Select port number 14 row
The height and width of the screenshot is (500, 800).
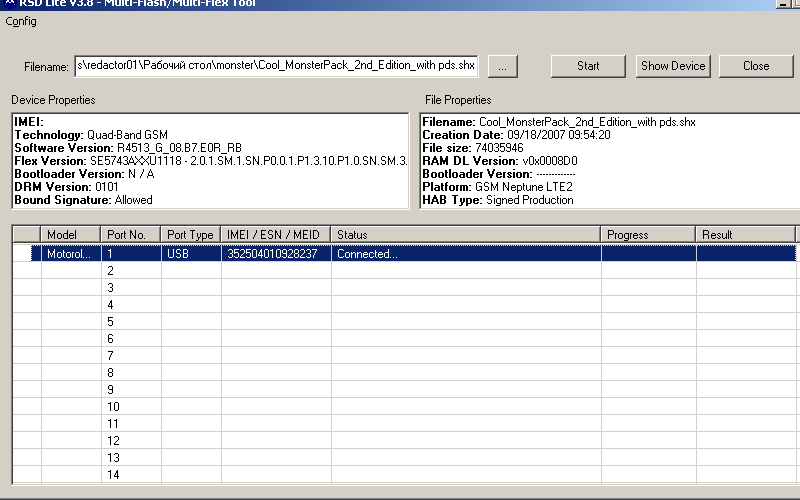(x=403, y=474)
